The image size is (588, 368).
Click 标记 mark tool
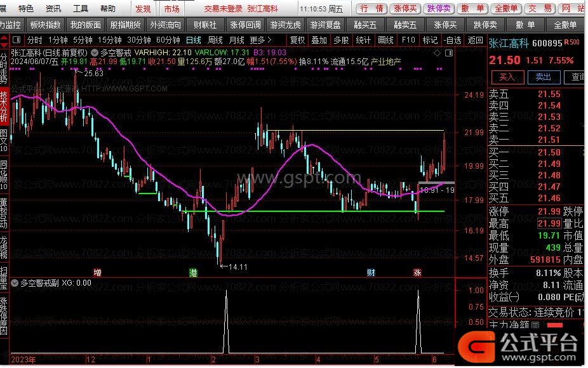(430, 40)
